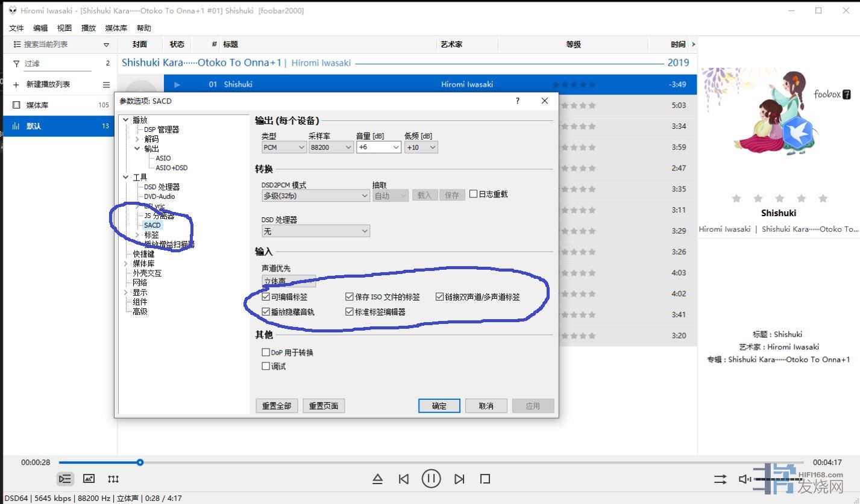This screenshot has width=860, height=504.
Task: Mute audio using the speaker icon
Action: tap(745, 479)
